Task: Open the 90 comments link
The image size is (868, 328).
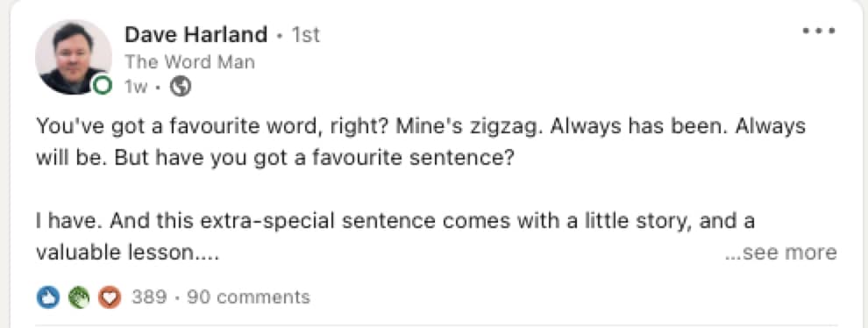Action: (x=248, y=297)
